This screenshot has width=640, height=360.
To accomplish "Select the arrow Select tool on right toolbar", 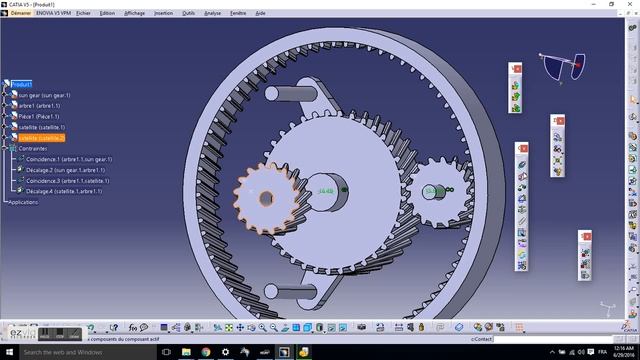I will click(633, 100).
